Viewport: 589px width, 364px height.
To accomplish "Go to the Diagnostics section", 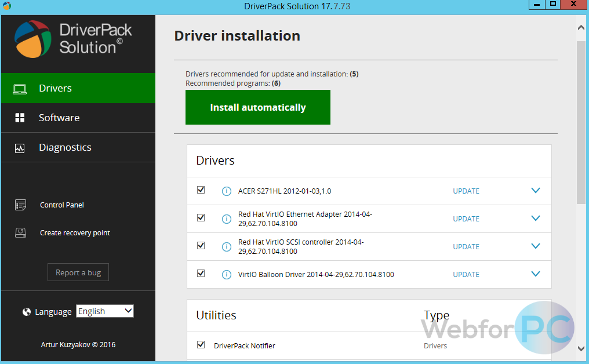I will point(65,147).
